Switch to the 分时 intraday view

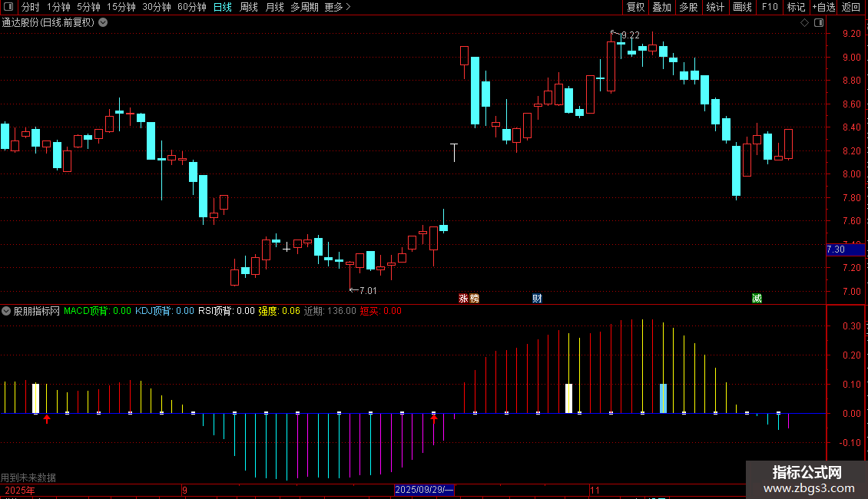(31, 7)
